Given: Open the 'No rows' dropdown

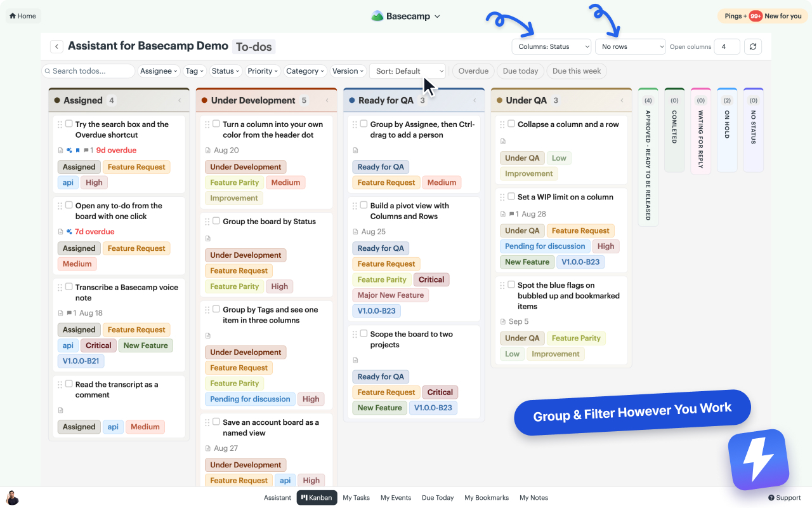Looking at the screenshot, I should [x=631, y=46].
